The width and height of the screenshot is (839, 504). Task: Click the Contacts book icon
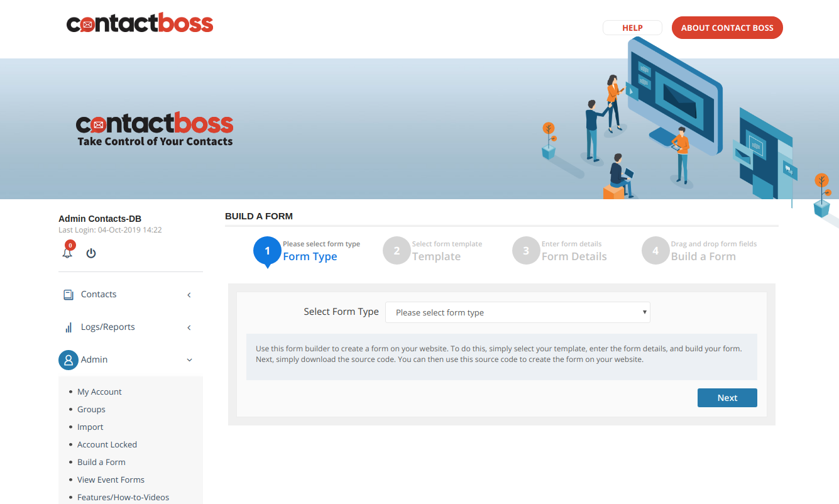[69, 294]
